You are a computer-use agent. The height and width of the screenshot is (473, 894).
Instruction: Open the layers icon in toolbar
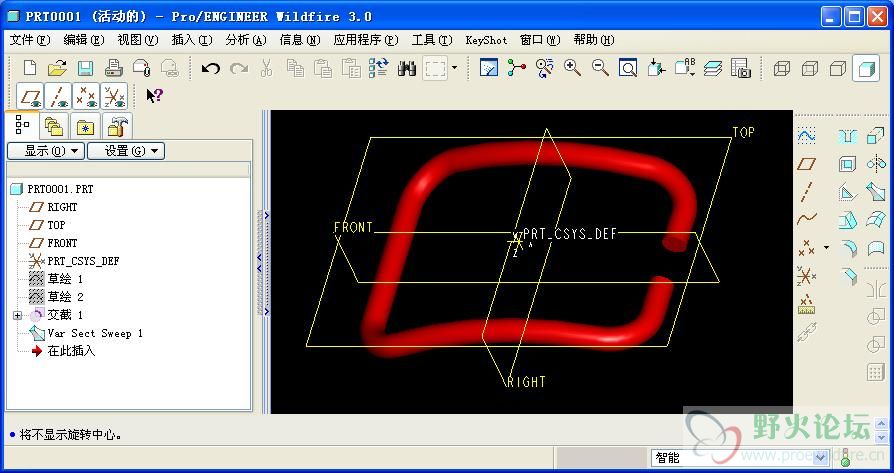coord(712,68)
